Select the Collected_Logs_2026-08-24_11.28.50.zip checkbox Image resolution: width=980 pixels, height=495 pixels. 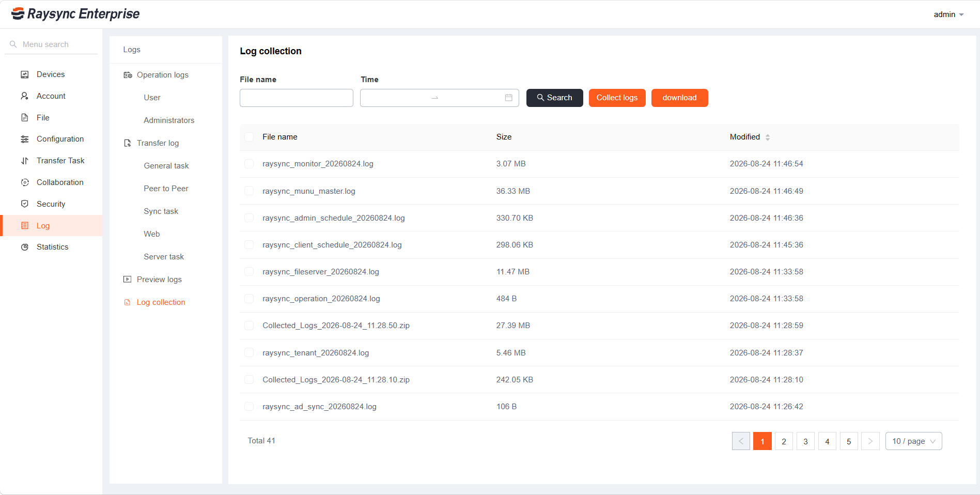coord(249,326)
